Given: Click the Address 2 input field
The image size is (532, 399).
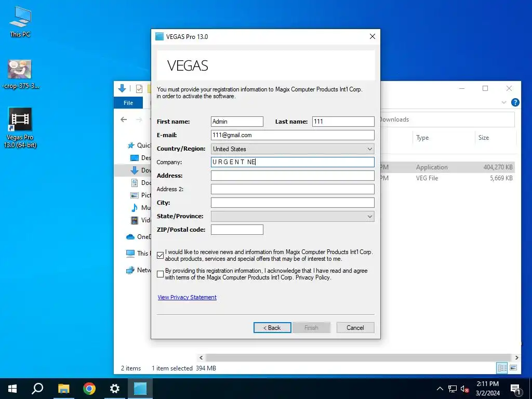Looking at the screenshot, I should [x=292, y=189].
